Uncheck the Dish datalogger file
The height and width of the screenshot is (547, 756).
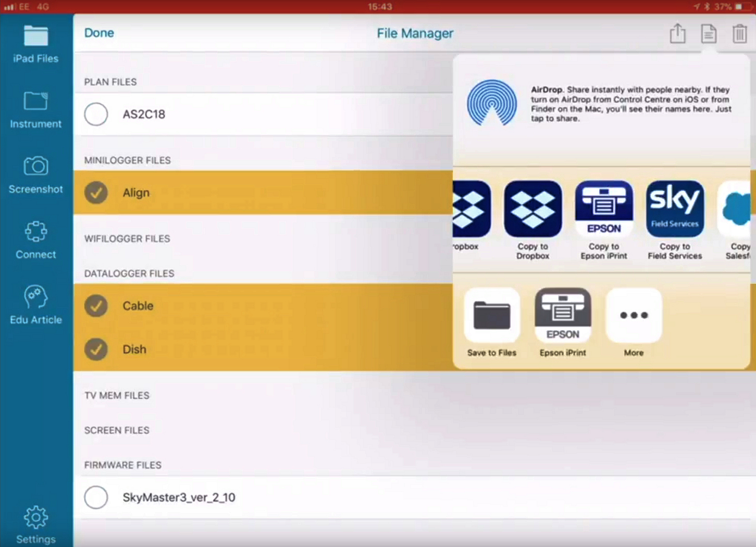[x=96, y=349]
